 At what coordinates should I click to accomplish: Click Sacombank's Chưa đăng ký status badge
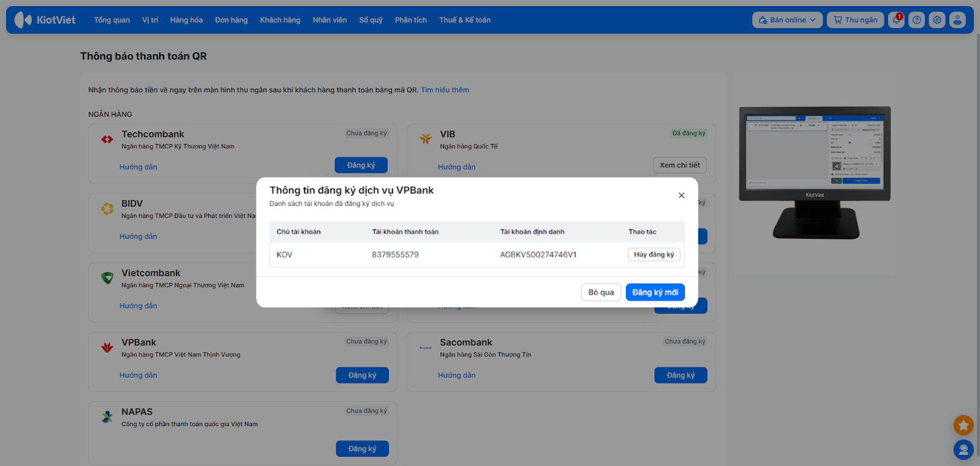pos(685,342)
